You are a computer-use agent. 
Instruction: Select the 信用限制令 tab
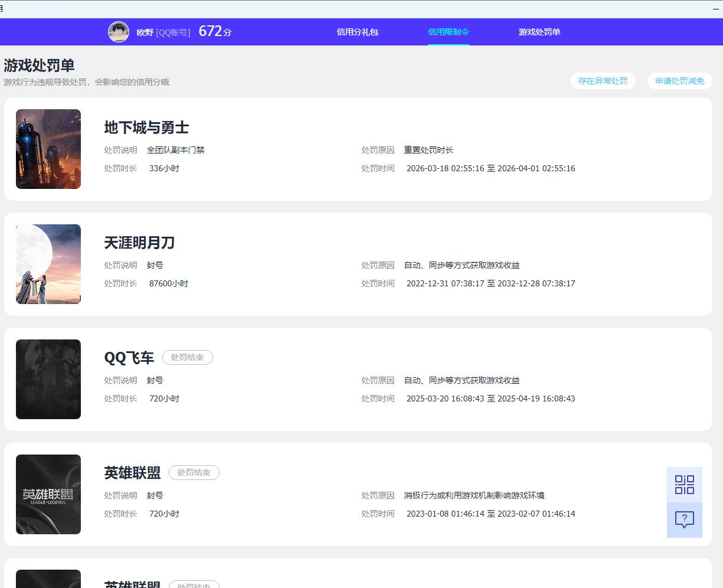tap(449, 32)
